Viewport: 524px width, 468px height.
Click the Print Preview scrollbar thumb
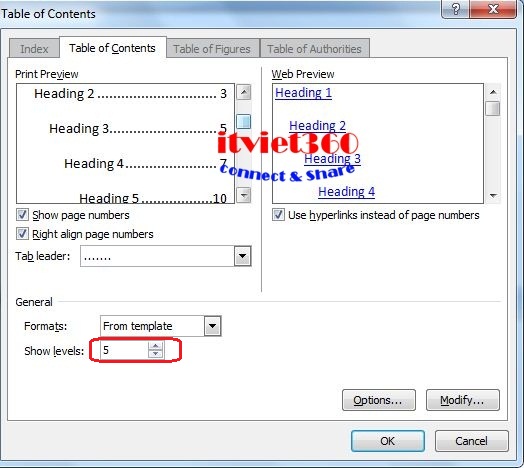click(244, 121)
